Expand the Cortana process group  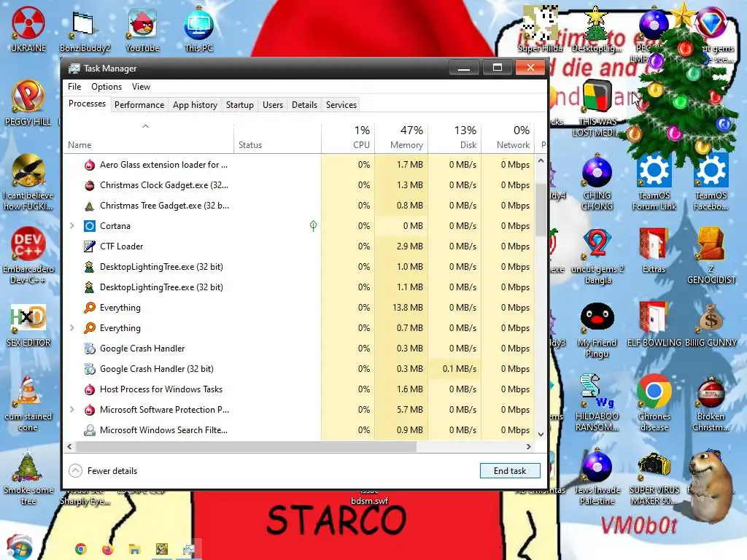coord(72,226)
